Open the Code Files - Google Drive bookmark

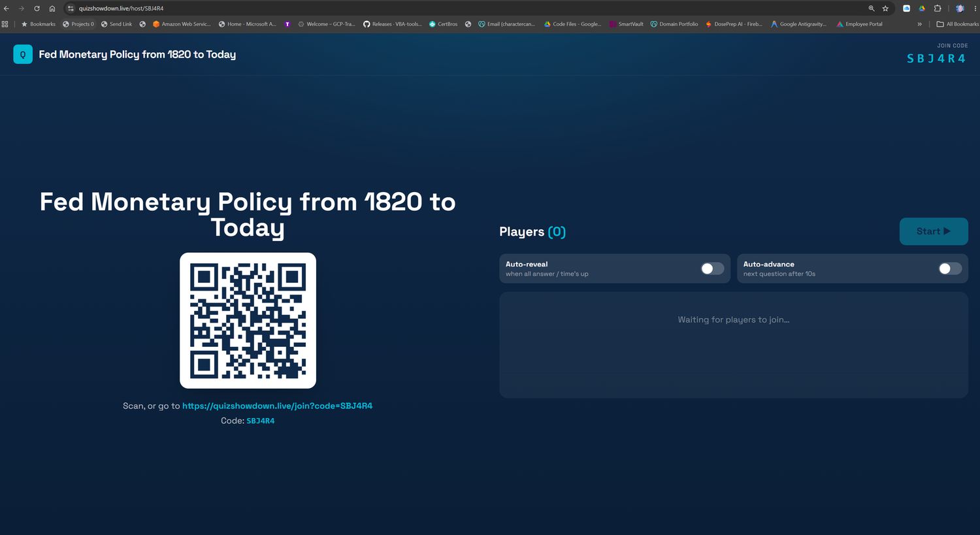(x=573, y=24)
